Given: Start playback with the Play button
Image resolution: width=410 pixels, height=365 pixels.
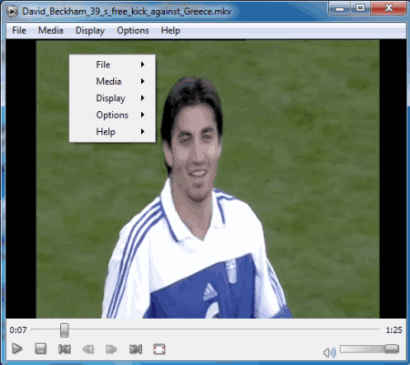Looking at the screenshot, I should pyautogui.click(x=17, y=349).
